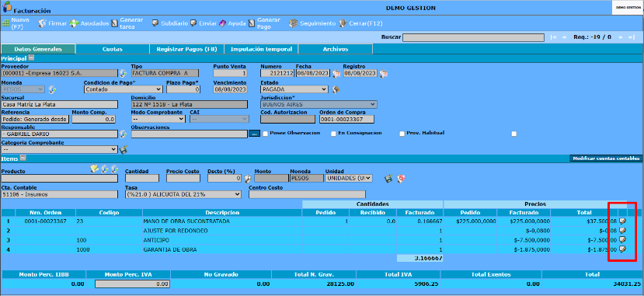The image size is (644, 296).
Task: Click the Enviar toolbar icon
Action: (x=193, y=24)
